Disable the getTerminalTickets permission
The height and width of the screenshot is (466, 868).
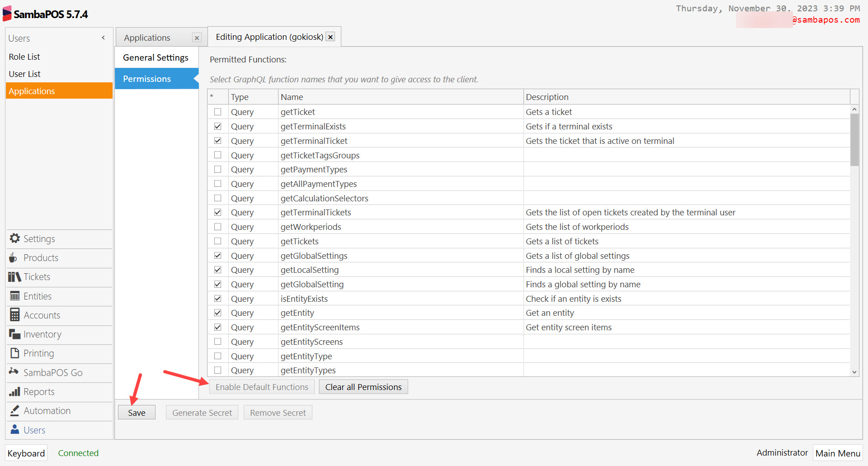tap(217, 212)
